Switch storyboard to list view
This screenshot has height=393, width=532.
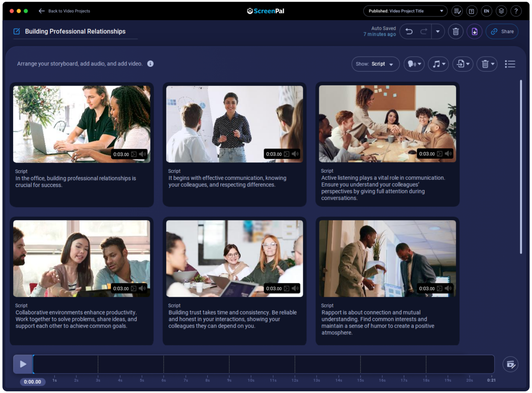[510, 64]
